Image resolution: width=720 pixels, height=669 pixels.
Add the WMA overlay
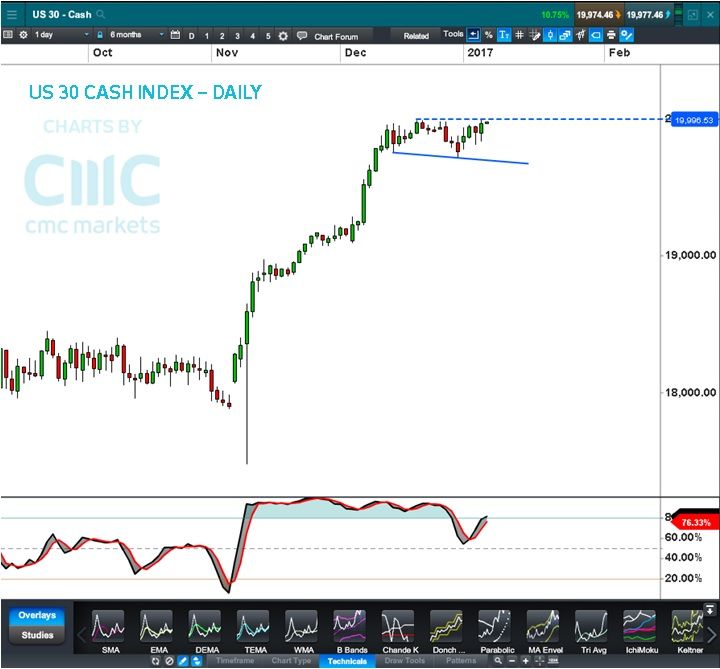coord(302,631)
